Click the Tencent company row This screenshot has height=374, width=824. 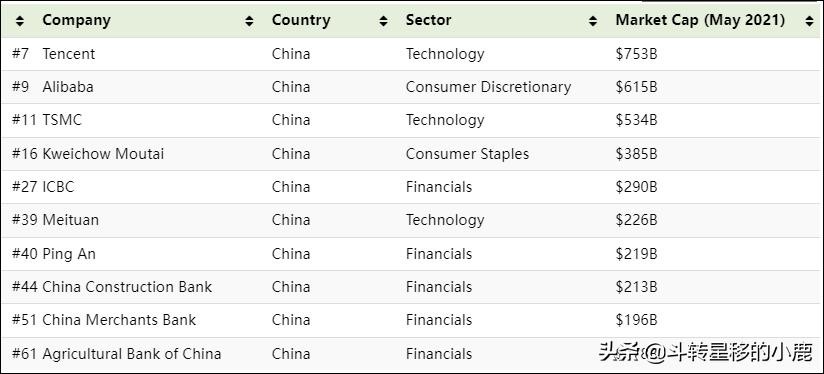[412, 54]
